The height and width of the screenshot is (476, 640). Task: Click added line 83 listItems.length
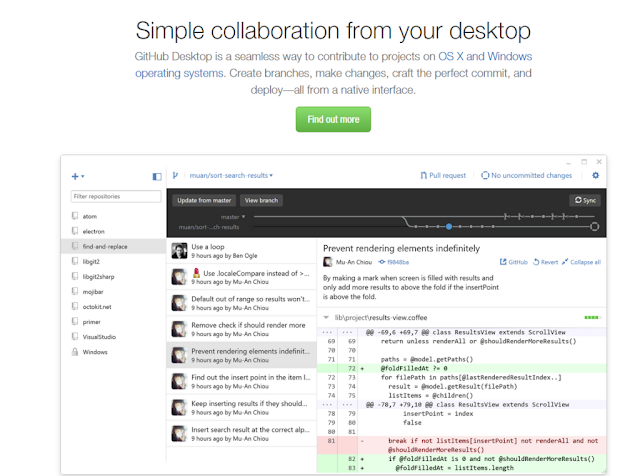pyautogui.click(x=462, y=468)
